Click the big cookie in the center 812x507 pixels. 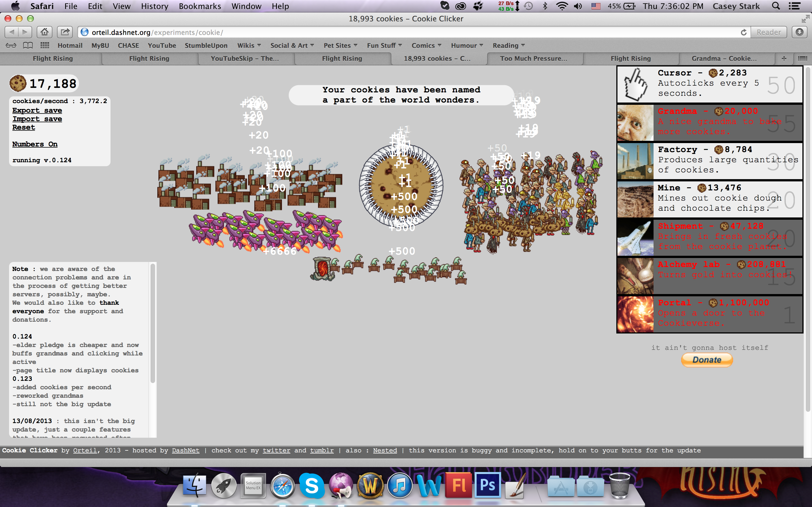click(401, 185)
